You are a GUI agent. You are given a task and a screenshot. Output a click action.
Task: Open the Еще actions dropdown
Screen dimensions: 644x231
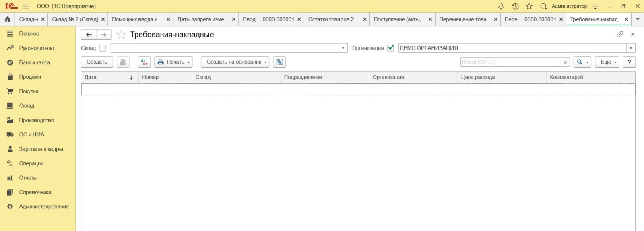tap(607, 62)
